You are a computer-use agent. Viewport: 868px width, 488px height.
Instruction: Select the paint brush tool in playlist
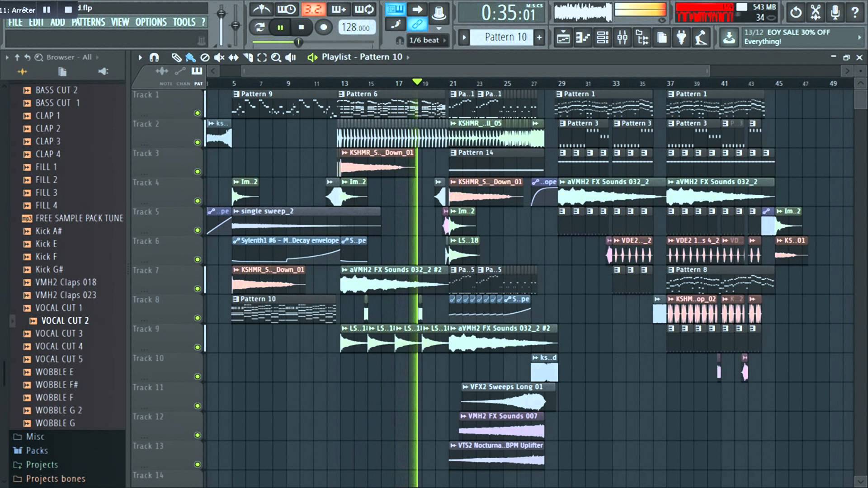pos(190,57)
